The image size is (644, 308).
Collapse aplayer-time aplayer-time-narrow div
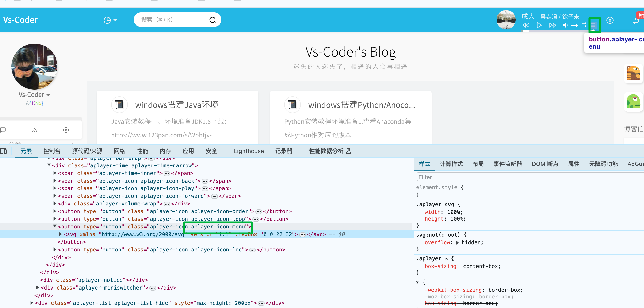[x=49, y=165]
